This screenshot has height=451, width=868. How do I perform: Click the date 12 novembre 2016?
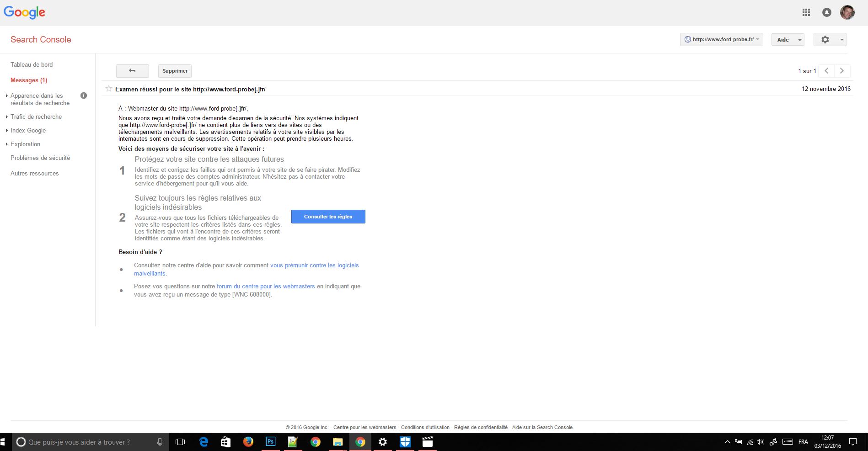[826, 89]
